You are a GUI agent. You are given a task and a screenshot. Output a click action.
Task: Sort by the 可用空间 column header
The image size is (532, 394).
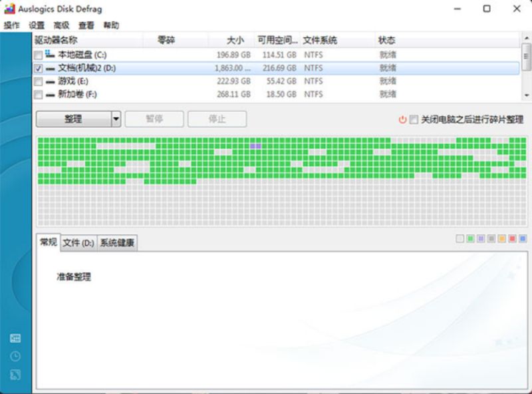277,40
